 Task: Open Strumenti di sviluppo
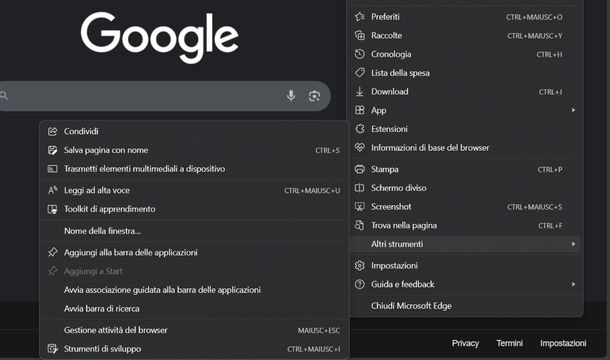tap(195, 349)
